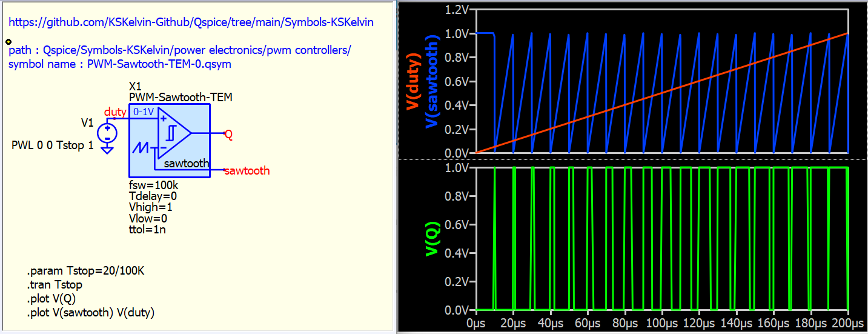
Task: Click the V1 voltage source symbol
Action: click(x=107, y=133)
